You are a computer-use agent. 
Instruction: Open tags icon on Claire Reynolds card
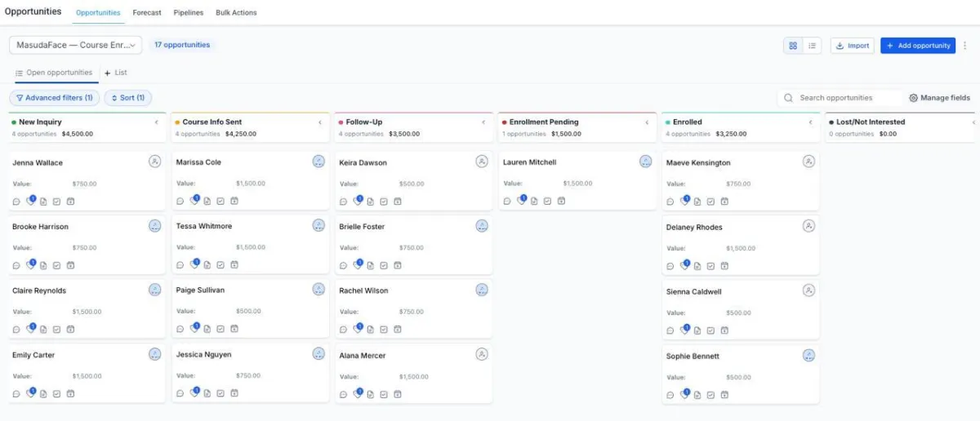click(30, 330)
